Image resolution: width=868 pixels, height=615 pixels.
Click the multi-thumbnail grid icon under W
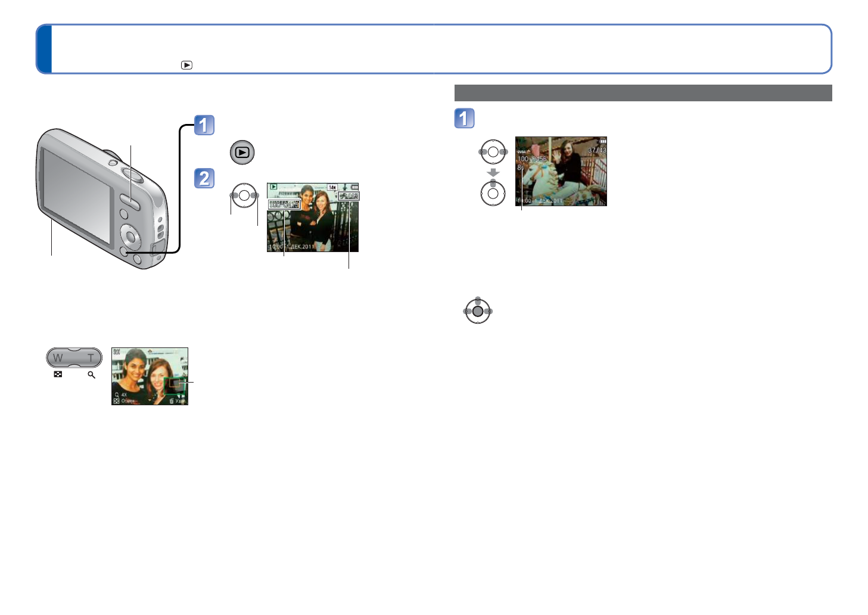pos(58,375)
